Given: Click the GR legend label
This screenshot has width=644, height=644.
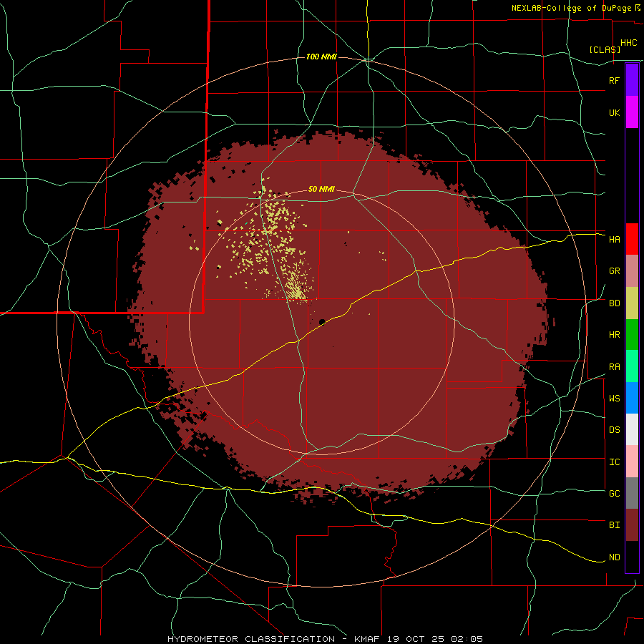Looking at the screenshot, I should (614, 271).
